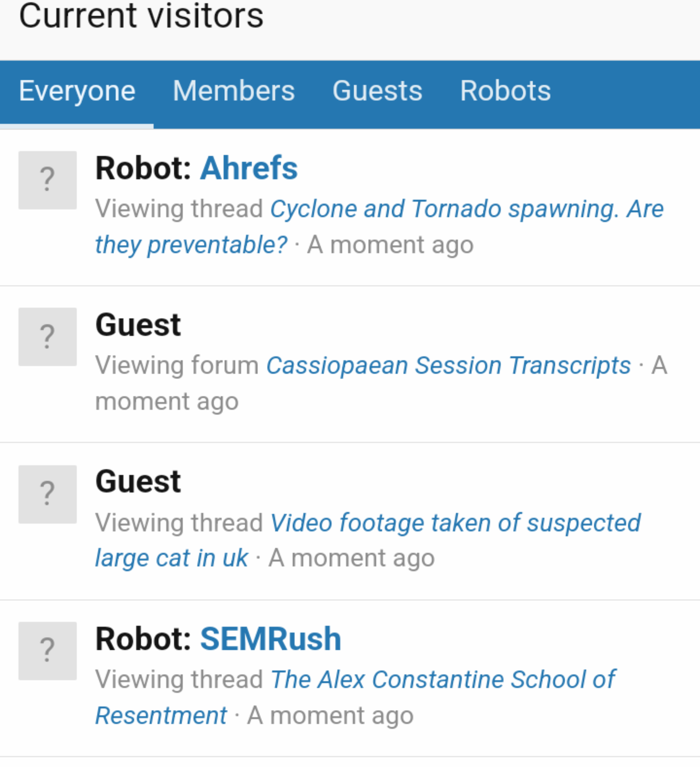The height and width of the screenshot is (767, 700).
Task: Click the second Guest's question-mark avatar
Action: point(48,494)
